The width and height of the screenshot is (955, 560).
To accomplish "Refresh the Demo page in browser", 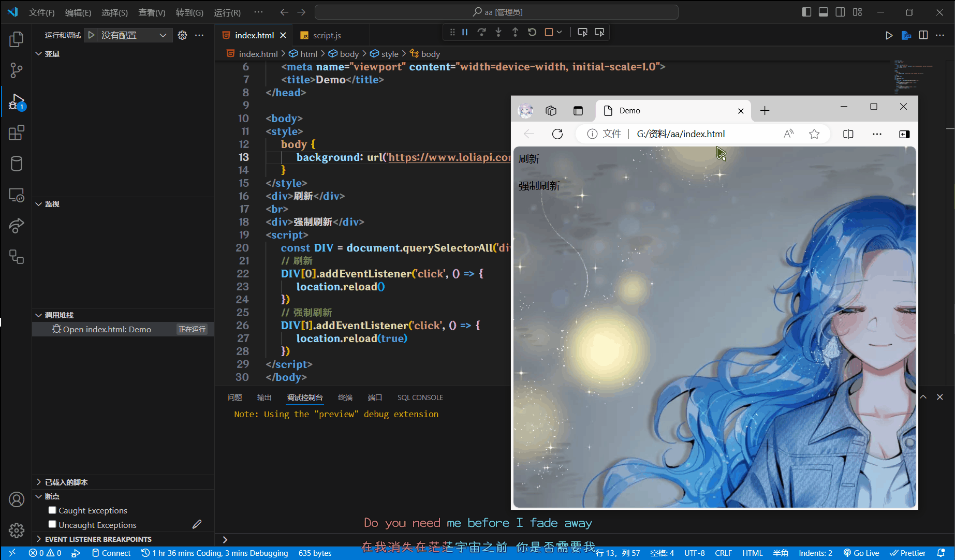I will 557,134.
